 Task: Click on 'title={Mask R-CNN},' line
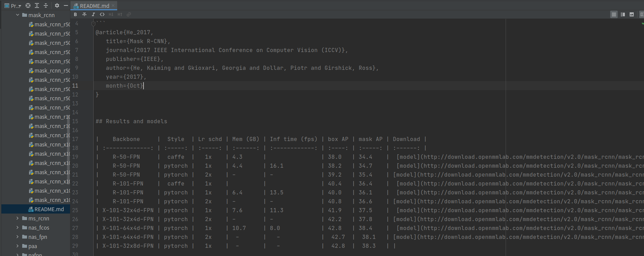[138, 41]
